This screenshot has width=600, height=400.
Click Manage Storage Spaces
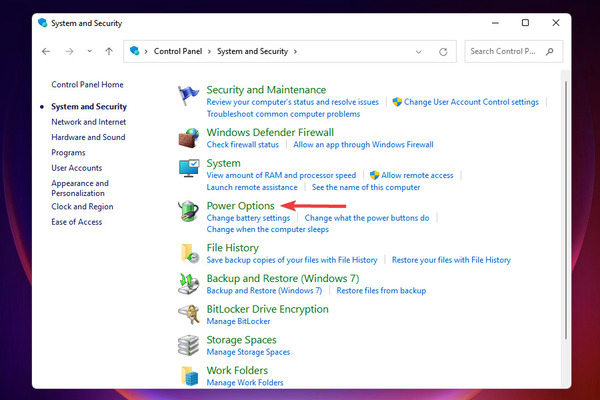click(x=248, y=352)
